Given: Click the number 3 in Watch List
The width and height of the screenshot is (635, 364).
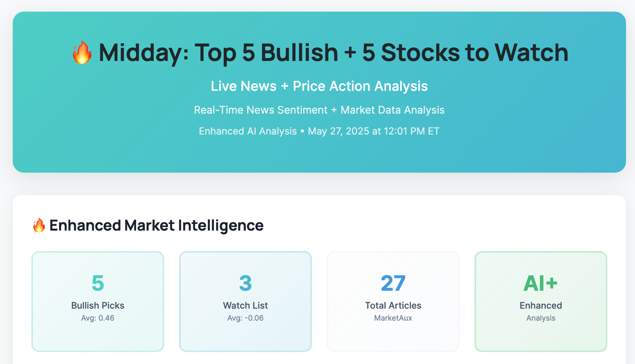Looking at the screenshot, I should [x=245, y=283].
